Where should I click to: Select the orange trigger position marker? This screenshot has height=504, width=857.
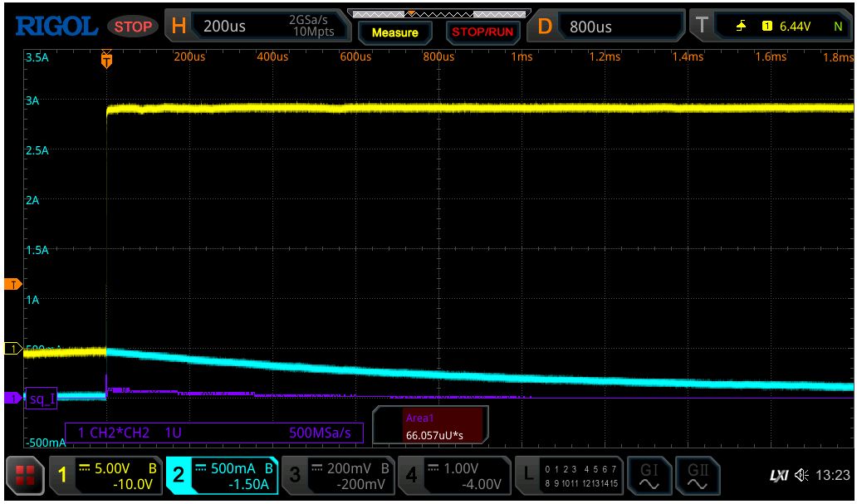pos(105,60)
